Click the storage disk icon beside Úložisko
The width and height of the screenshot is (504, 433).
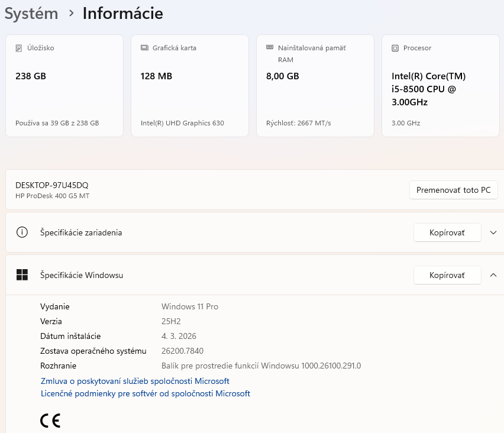click(19, 49)
